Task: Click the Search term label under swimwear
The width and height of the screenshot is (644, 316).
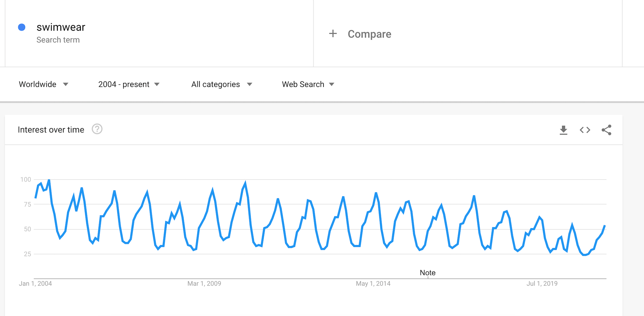Action: tap(58, 40)
